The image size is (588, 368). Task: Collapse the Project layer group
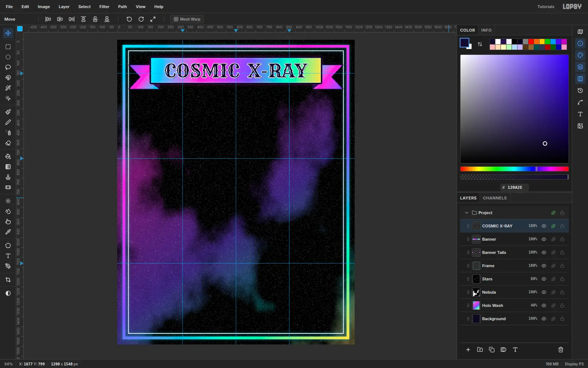[467, 213]
